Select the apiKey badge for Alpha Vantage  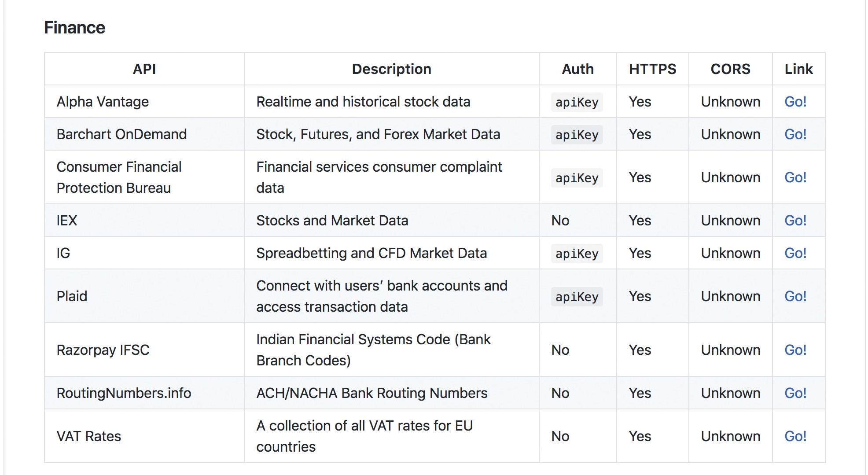577,102
